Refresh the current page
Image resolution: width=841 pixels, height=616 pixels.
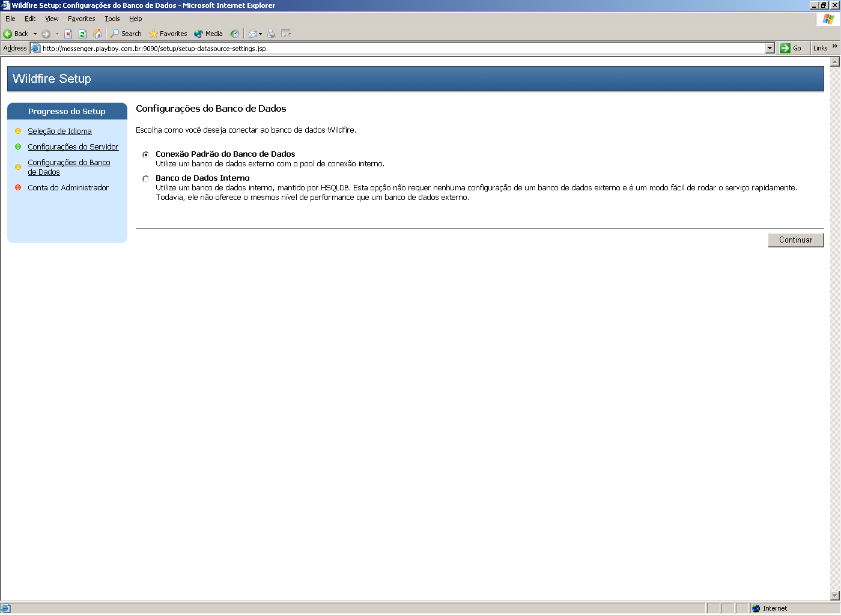pos(83,34)
